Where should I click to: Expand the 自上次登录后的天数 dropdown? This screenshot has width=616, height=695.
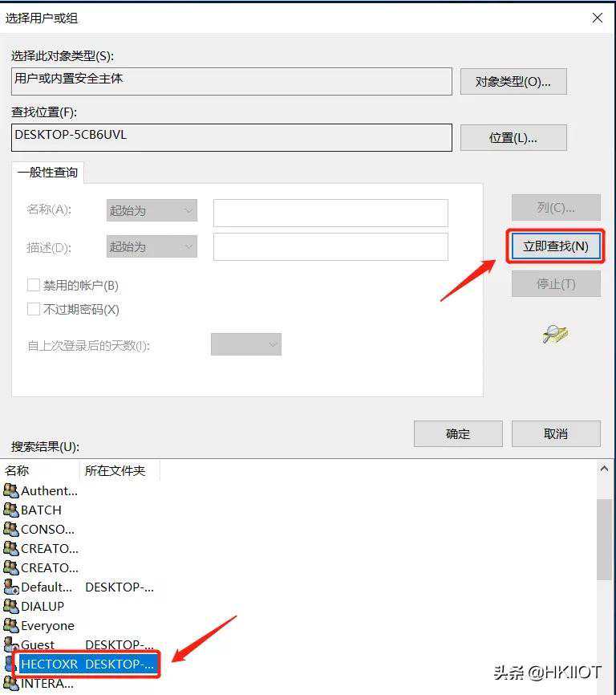(245, 344)
